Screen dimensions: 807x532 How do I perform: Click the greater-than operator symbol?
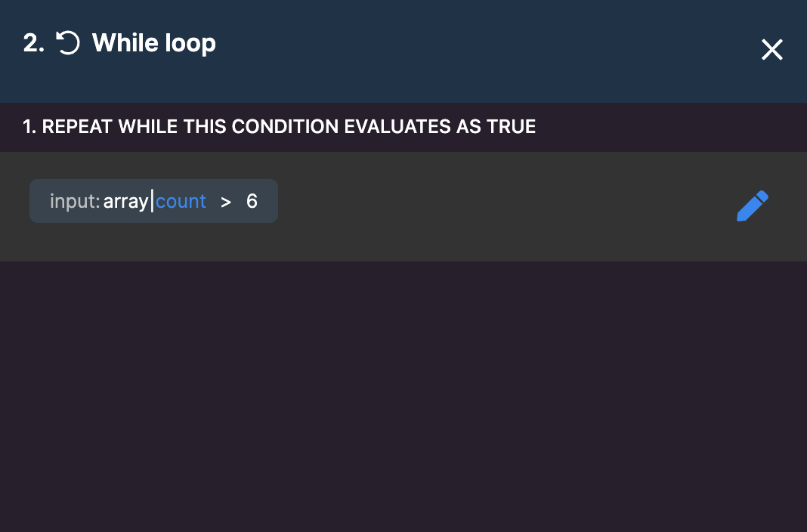[x=226, y=203]
